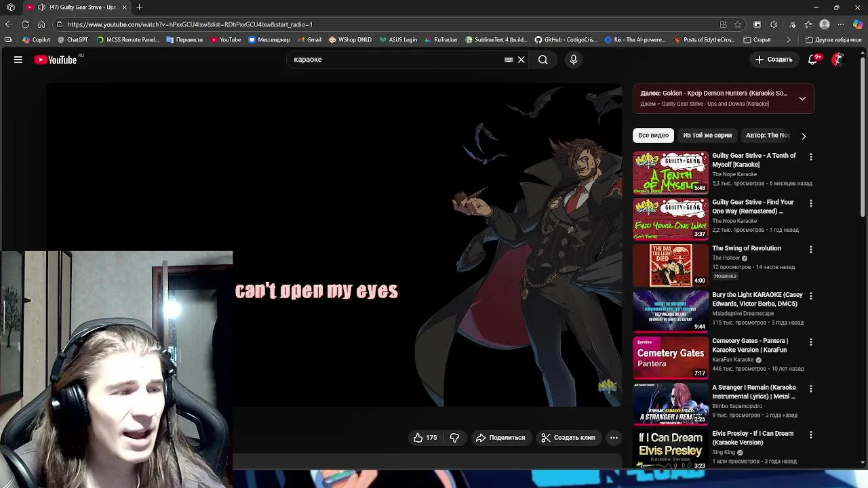Open the MCSS Remote Panel bookmark
This screenshot has width=868, height=488.
click(x=127, y=40)
